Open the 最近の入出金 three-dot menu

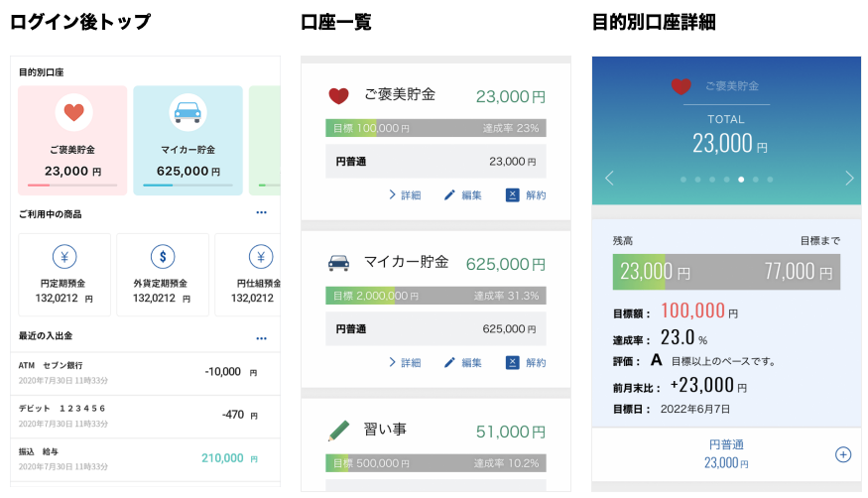[x=261, y=338]
